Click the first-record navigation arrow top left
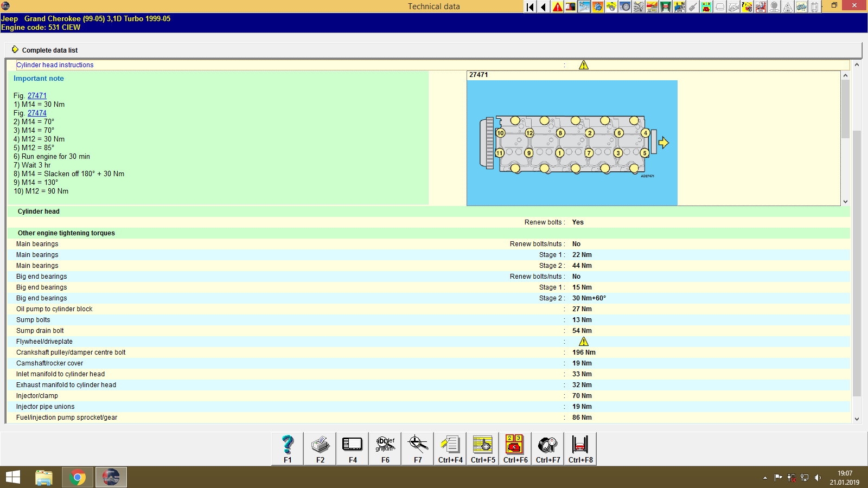 [x=529, y=7]
